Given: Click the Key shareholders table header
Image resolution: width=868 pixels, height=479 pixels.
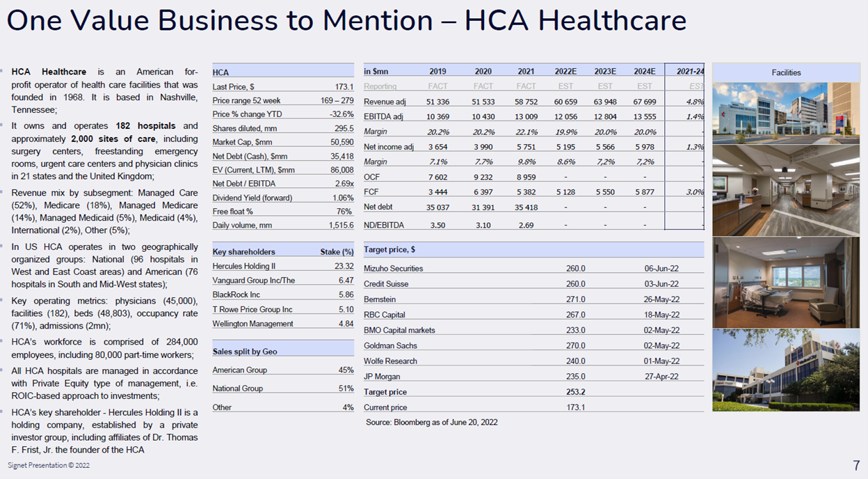Looking at the screenshot, I should [x=243, y=252].
